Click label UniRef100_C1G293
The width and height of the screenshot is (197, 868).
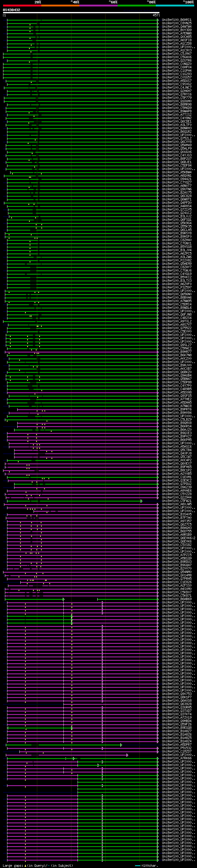click(x=177, y=74)
